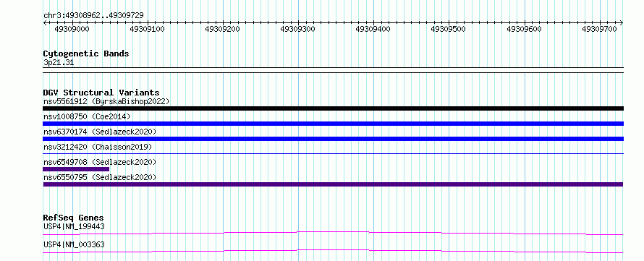Click the chr3:49308962..49309729 region label
The height and width of the screenshot is (261, 644).
93,15
